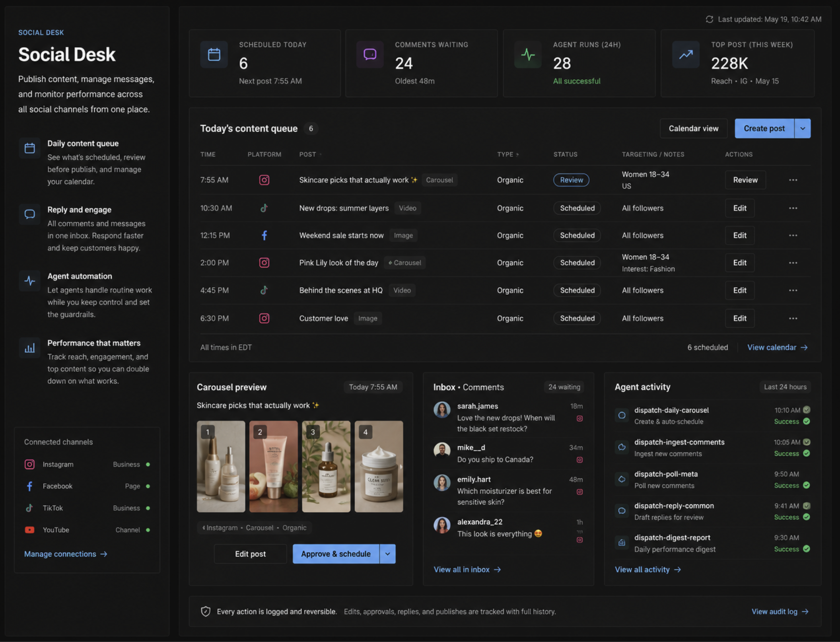
Task: Open more options for Behind the scenes row
Action: [793, 290]
